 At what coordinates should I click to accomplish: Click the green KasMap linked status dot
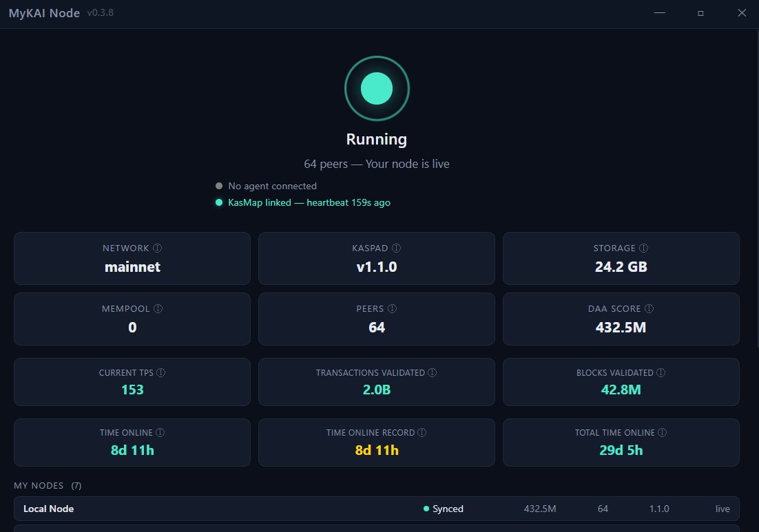[x=219, y=202]
